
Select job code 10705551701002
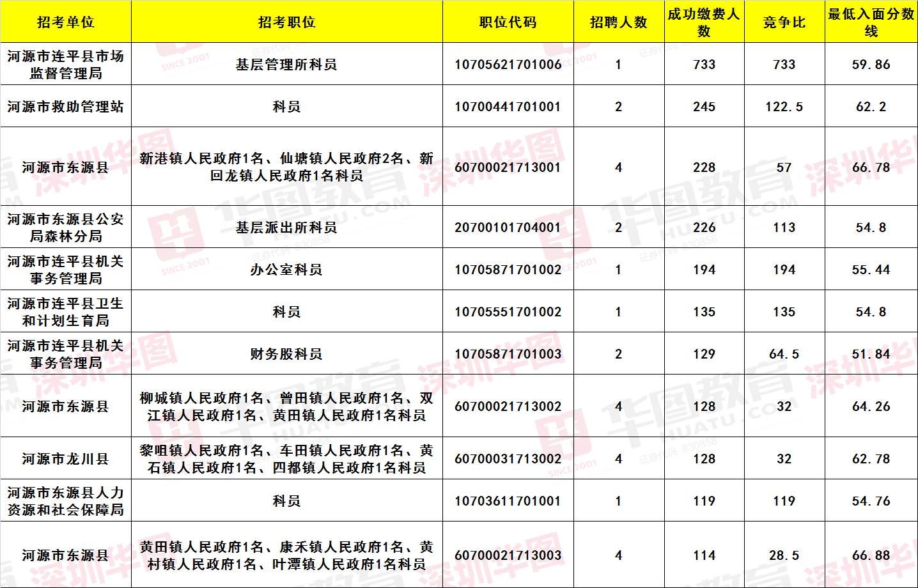coord(508,311)
